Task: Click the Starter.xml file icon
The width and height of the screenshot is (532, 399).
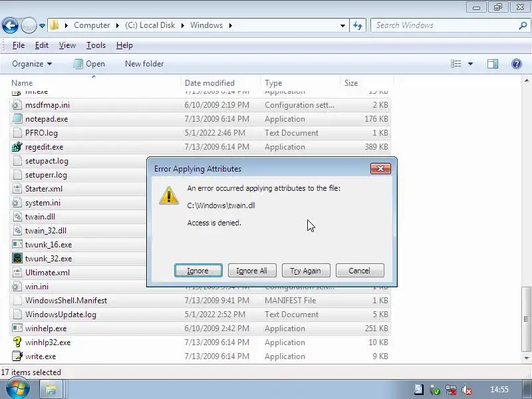Action: click(x=17, y=189)
